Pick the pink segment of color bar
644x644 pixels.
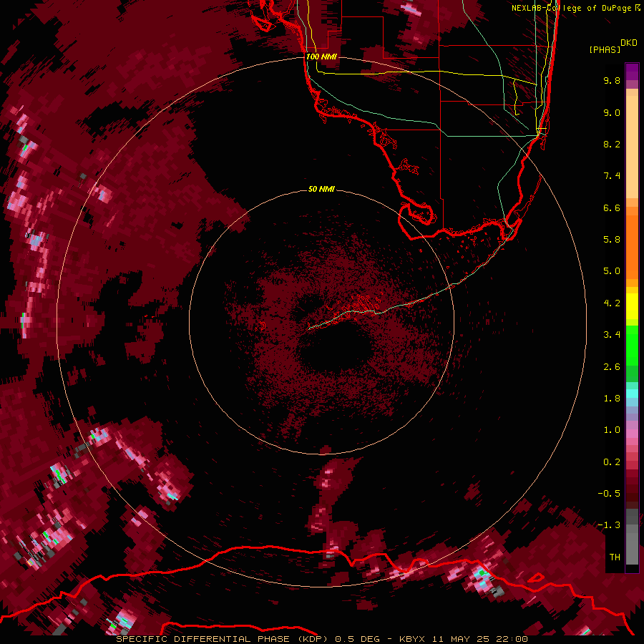point(632,434)
